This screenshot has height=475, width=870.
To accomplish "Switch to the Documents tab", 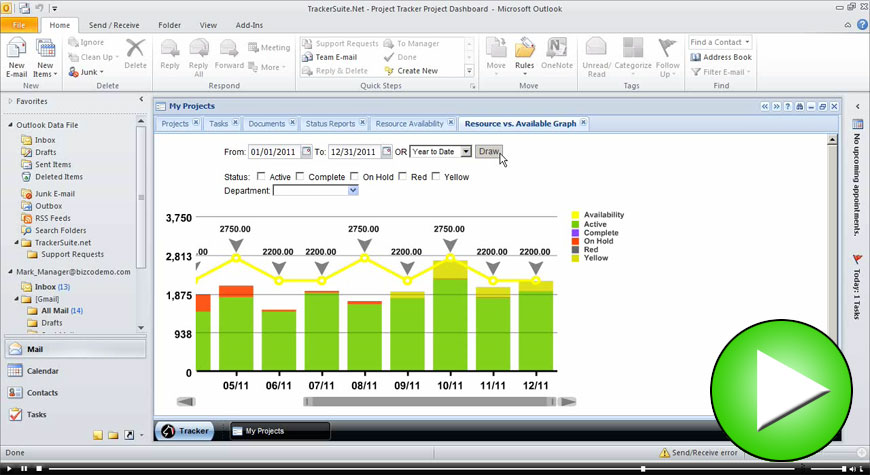I will 266,124.
